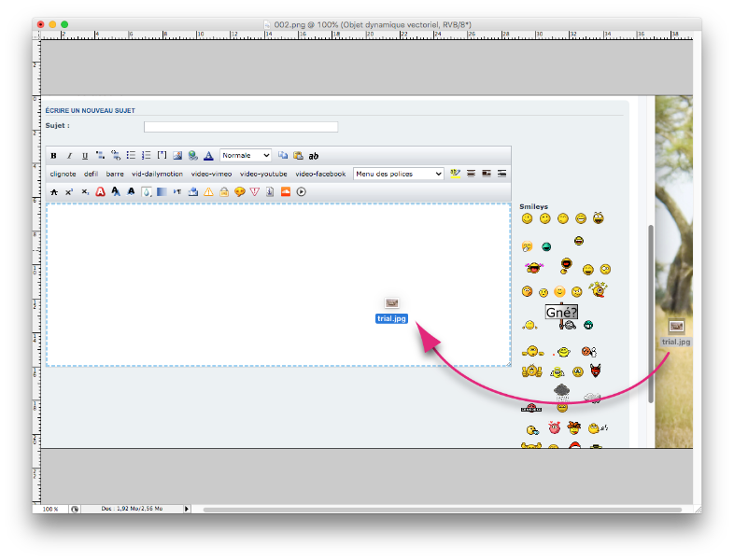Image resolution: width=734 pixels, height=560 pixels.
Task: Open the 'Menu des polices' dropdown
Action: pyautogui.click(x=398, y=174)
